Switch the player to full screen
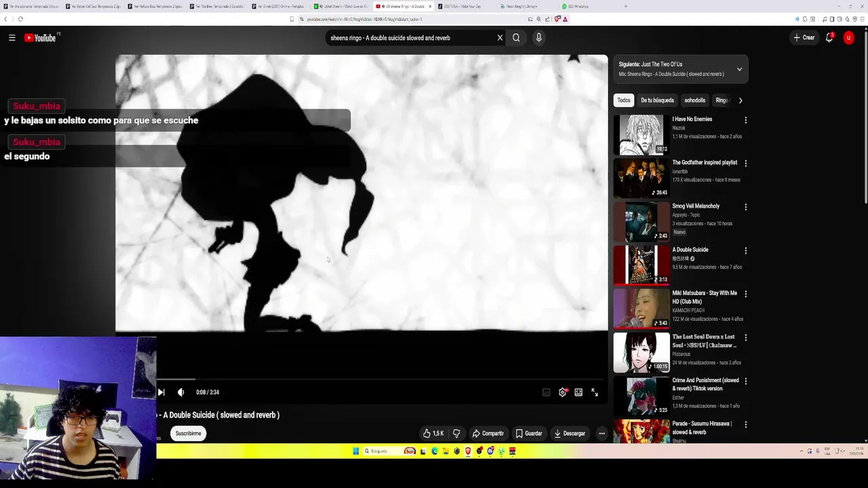This screenshot has width=868, height=488. (595, 392)
